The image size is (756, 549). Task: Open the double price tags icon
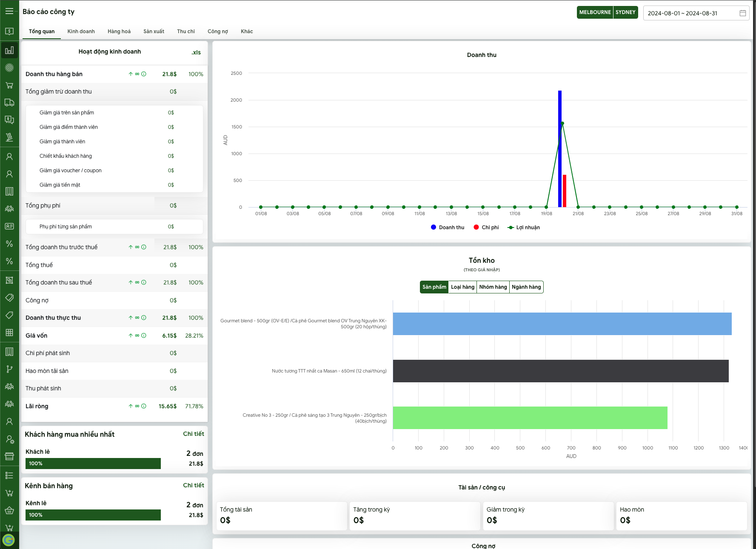[x=9, y=298]
